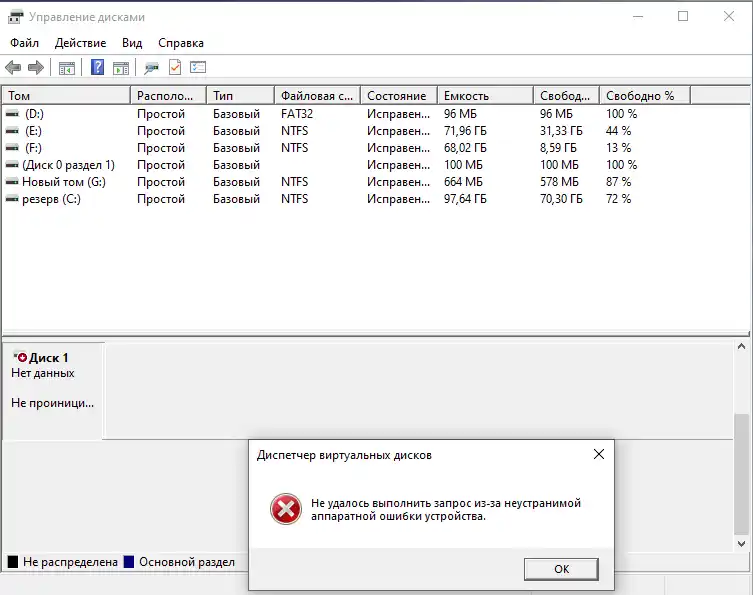
Task: Sort by the Емкость column header
Action: point(486,96)
